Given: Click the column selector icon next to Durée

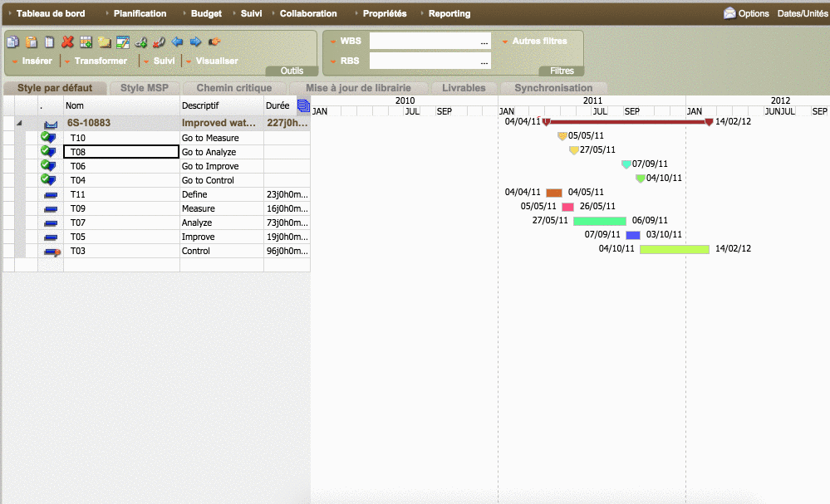Looking at the screenshot, I should coord(303,105).
